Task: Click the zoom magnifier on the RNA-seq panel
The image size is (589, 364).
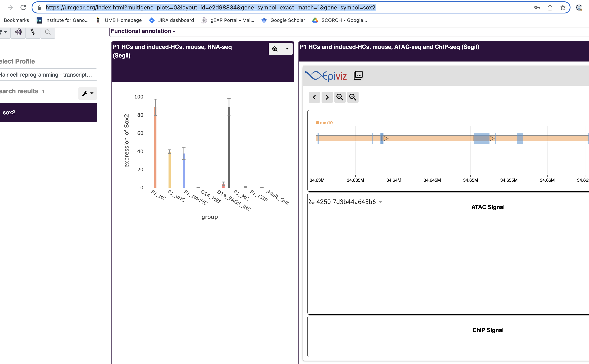Action: pyautogui.click(x=275, y=49)
